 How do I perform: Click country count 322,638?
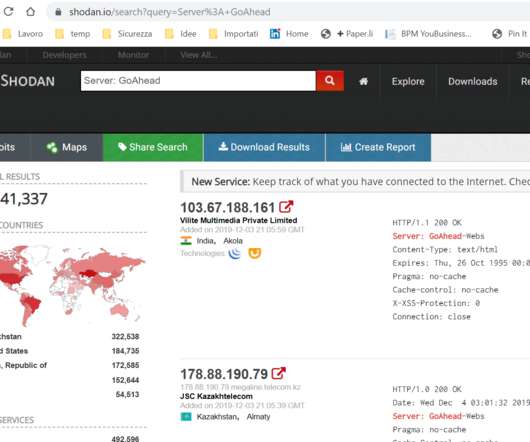pyautogui.click(x=125, y=337)
